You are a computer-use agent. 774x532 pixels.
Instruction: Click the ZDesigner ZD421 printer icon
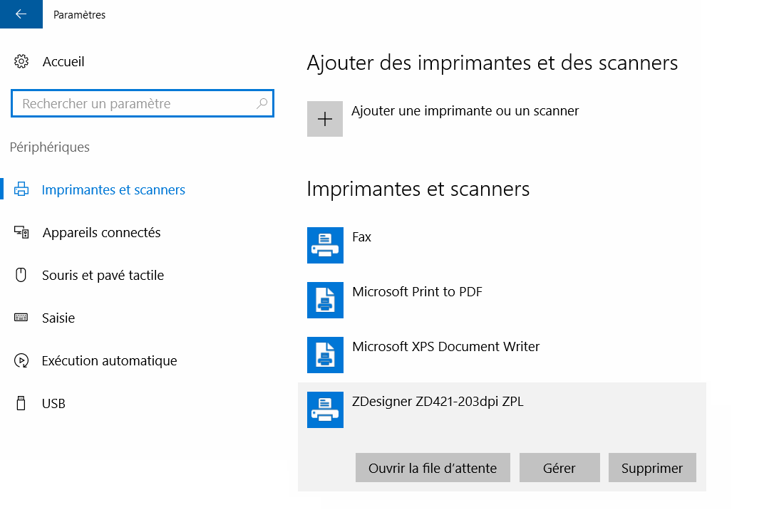[325, 410]
